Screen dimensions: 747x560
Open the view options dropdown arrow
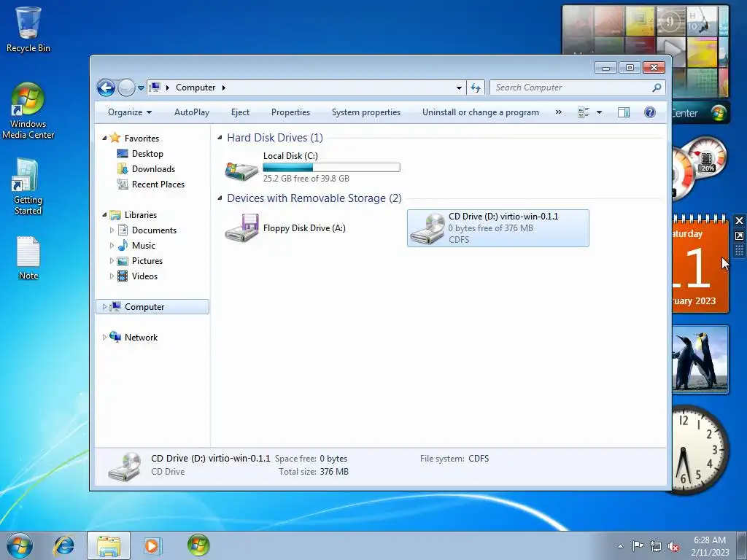coord(600,112)
